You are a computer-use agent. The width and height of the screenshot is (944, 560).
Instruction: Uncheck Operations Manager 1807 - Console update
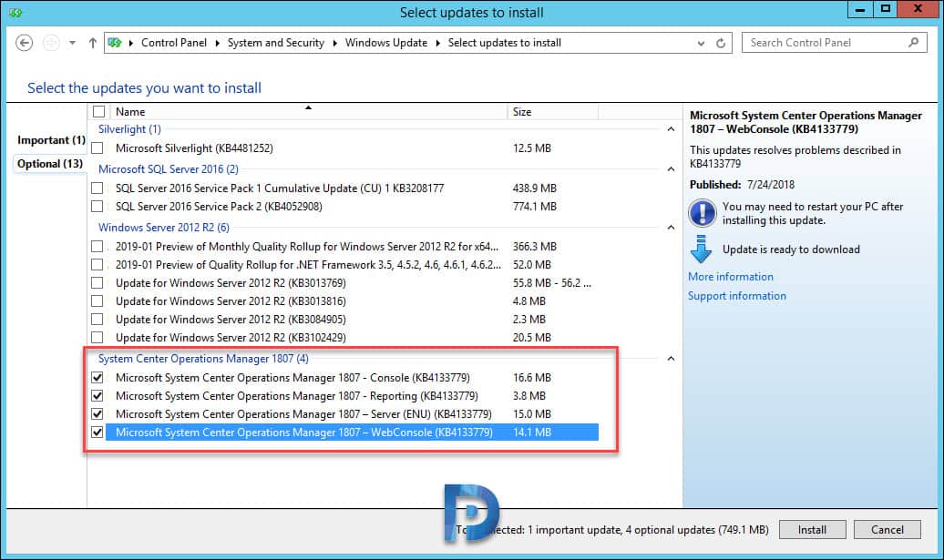pyautogui.click(x=97, y=378)
